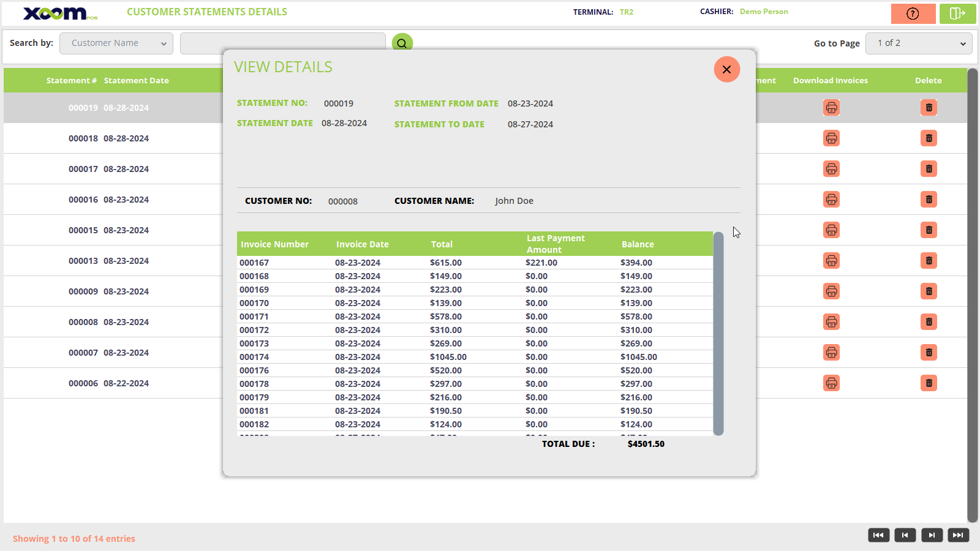Click the main page vertical scrollbar
The image size is (980, 551).
(x=972, y=294)
